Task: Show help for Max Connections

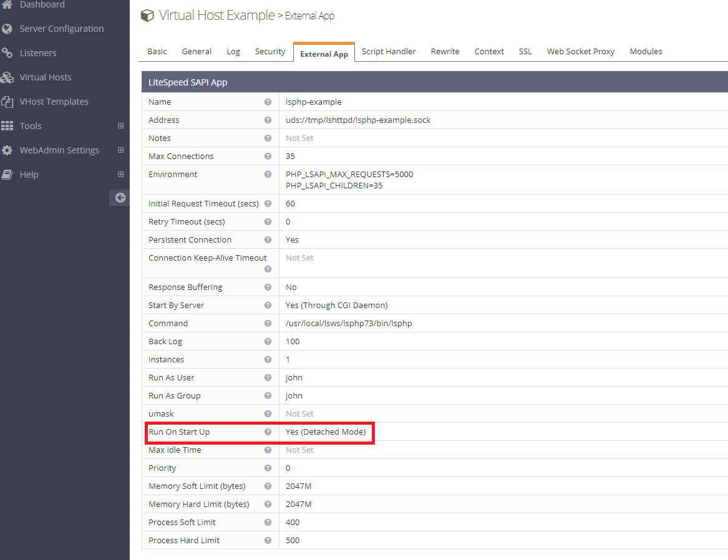Action: [268, 157]
